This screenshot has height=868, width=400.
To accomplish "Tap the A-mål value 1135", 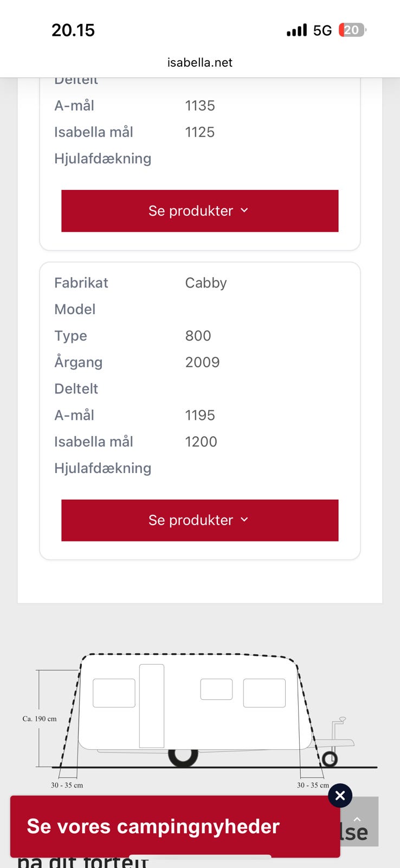I will 200,106.
